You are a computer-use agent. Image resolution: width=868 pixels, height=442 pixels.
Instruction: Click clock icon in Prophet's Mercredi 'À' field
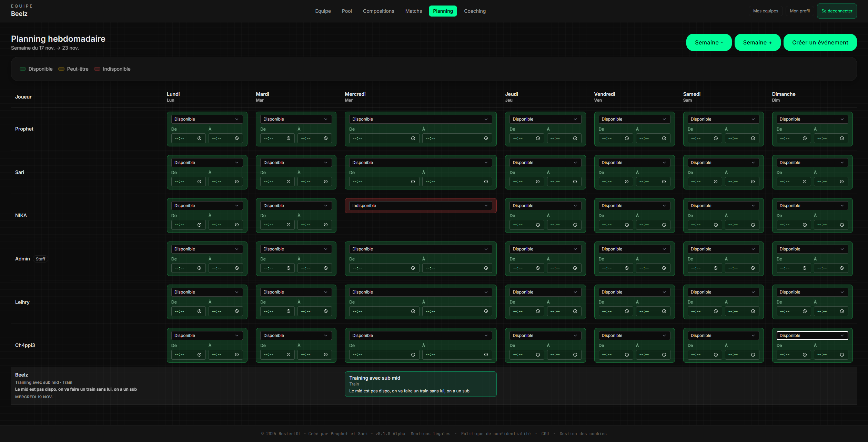486,138
